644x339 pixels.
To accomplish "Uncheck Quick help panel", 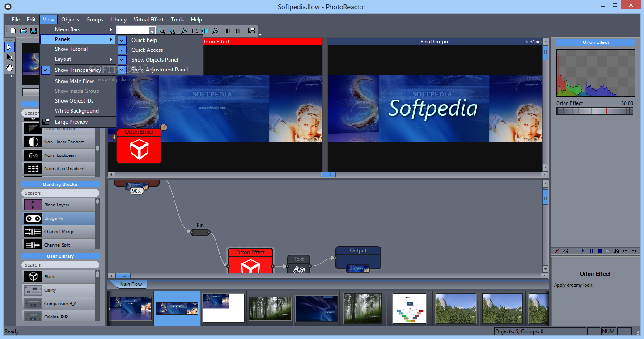I will [159, 40].
